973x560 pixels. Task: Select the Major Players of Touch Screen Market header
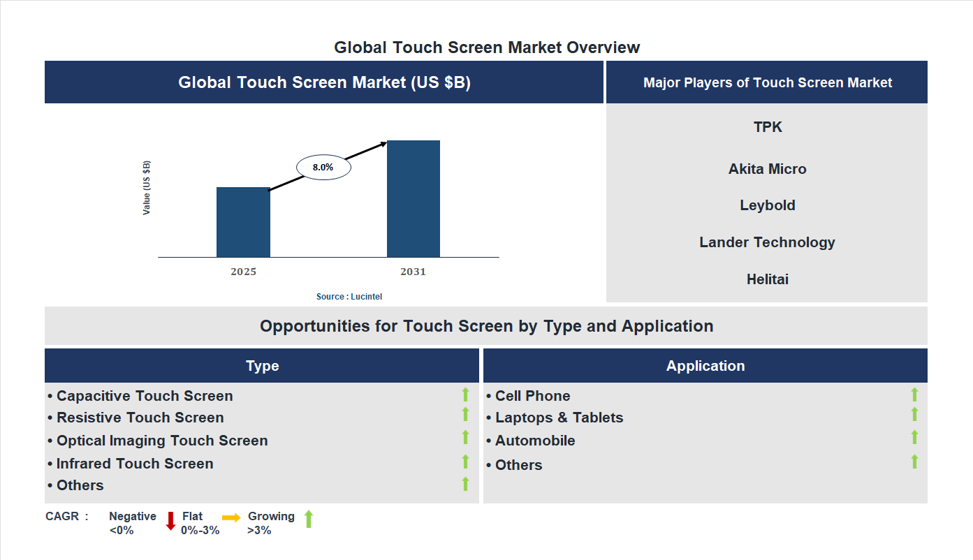[767, 82]
